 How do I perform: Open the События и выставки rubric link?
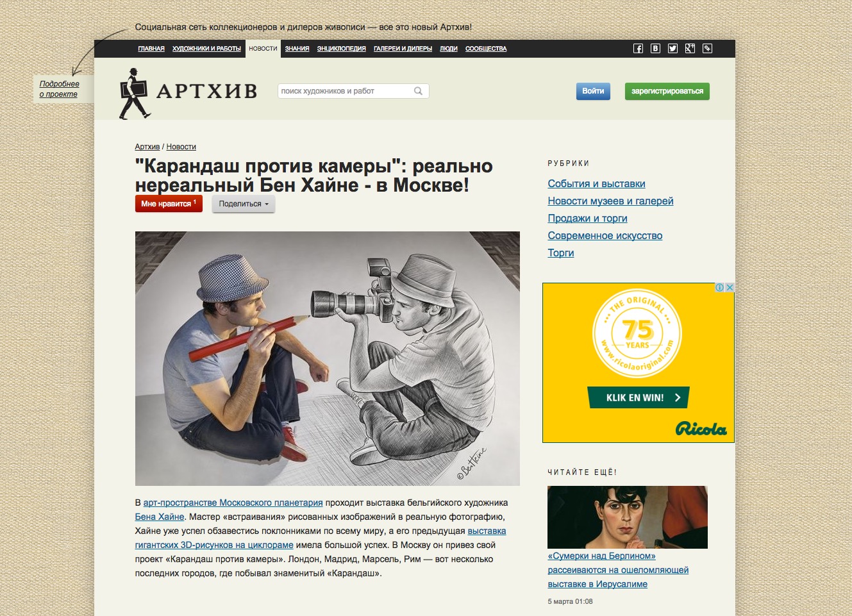point(596,184)
